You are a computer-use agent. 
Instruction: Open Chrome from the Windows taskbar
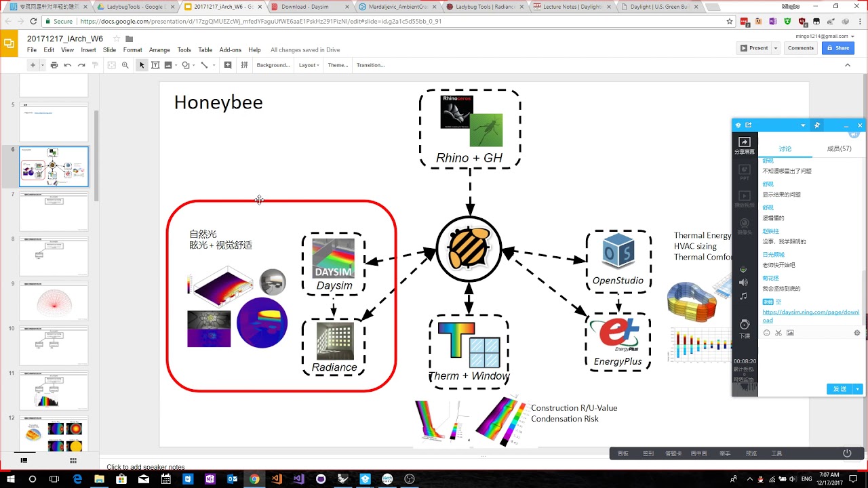[254, 479]
